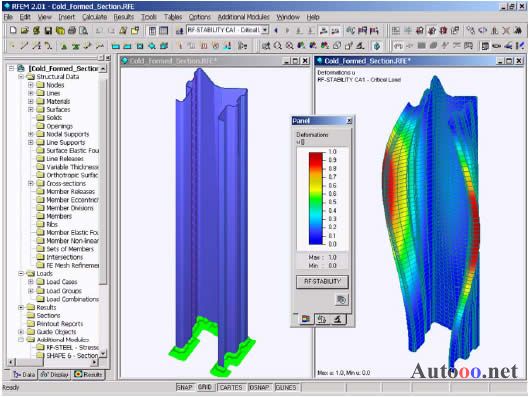Image resolution: width=530 pixels, height=397 pixels.
Task: Select the draw line tool icon
Action: pos(24,45)
